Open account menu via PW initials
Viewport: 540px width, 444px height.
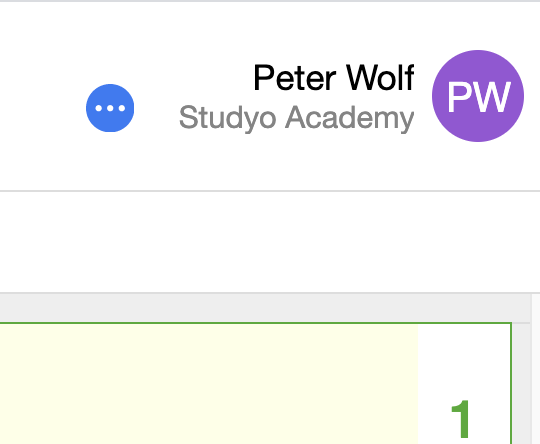(x=478, y=97)
